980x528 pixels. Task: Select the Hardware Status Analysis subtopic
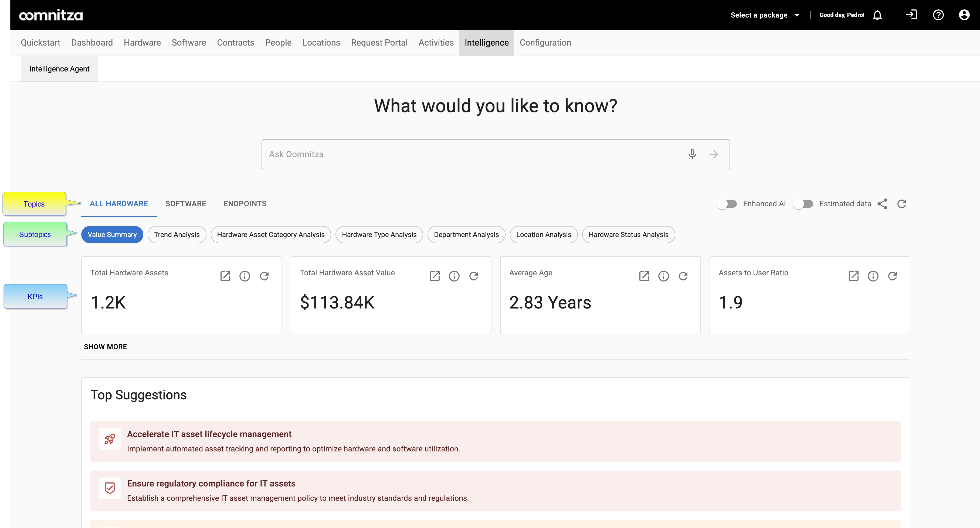point(628,235)
